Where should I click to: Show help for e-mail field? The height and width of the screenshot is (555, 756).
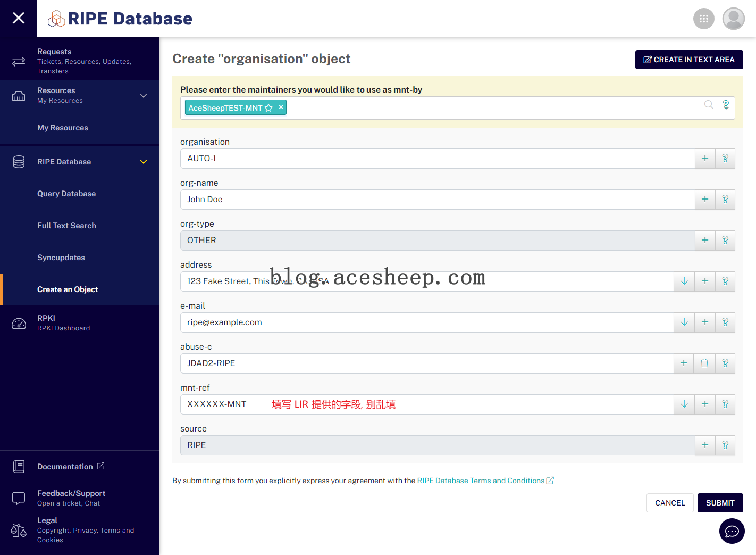(725, 322)
